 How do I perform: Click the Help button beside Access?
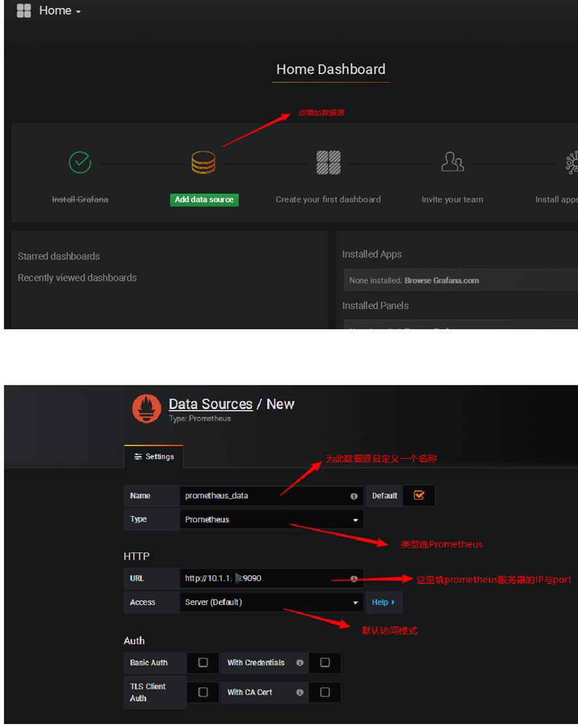coord(384,602)
